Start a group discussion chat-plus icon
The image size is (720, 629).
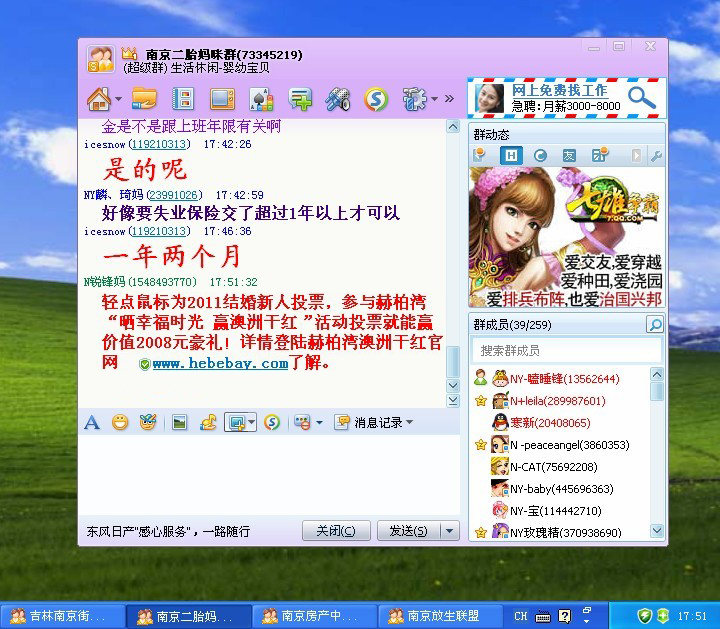click(300, 99)
